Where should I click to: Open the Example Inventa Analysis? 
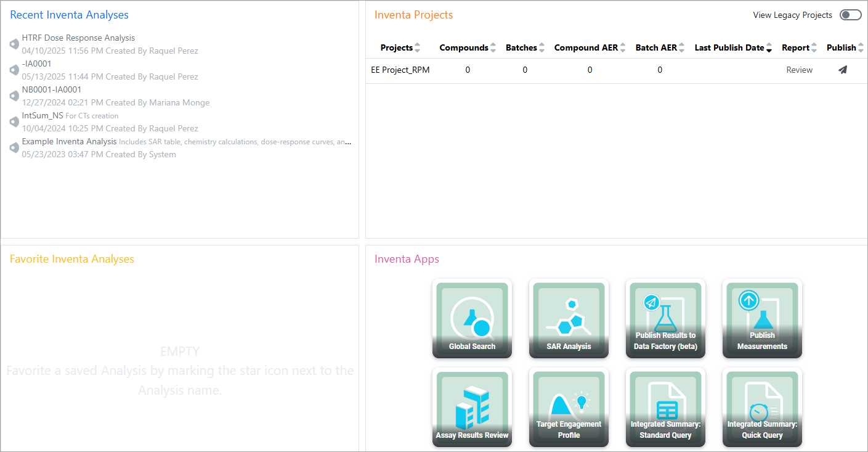pos(69,141)
